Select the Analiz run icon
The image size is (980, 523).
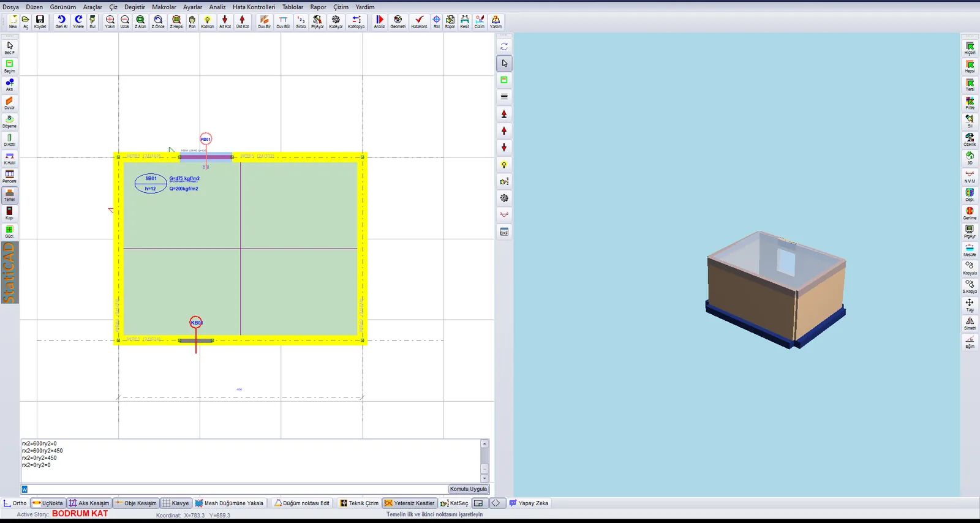(x=379, y=22)
